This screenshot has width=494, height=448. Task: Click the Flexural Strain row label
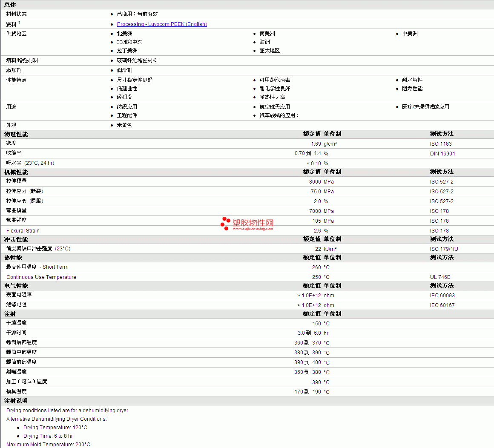coord(23,231)
